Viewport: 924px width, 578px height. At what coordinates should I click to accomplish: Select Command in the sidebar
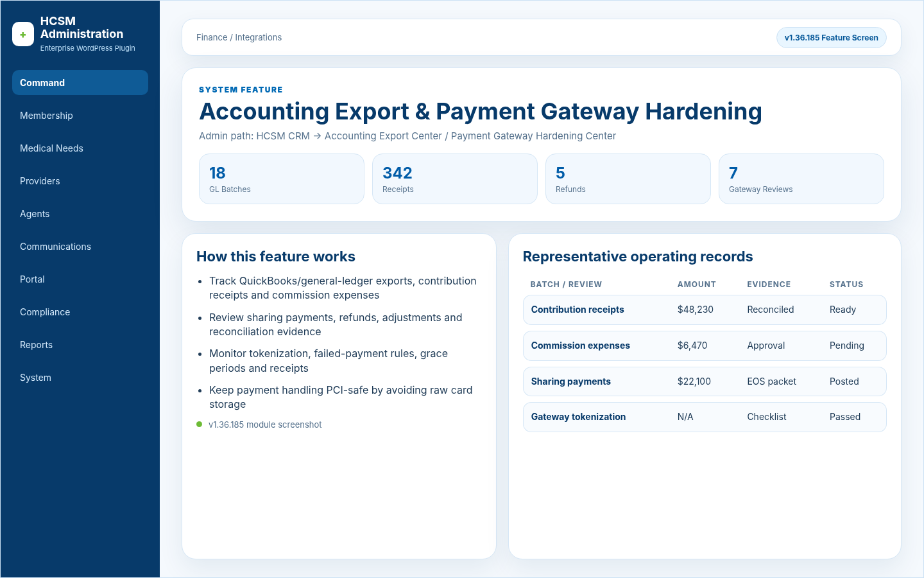click(x=80, y=83)
